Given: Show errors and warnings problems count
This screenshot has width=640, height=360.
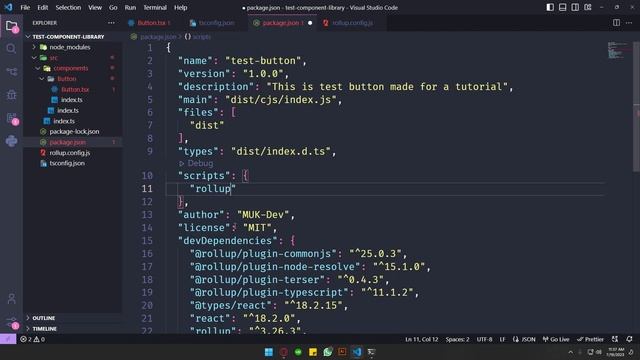Looking at the screenshot, I should [33, 339].
